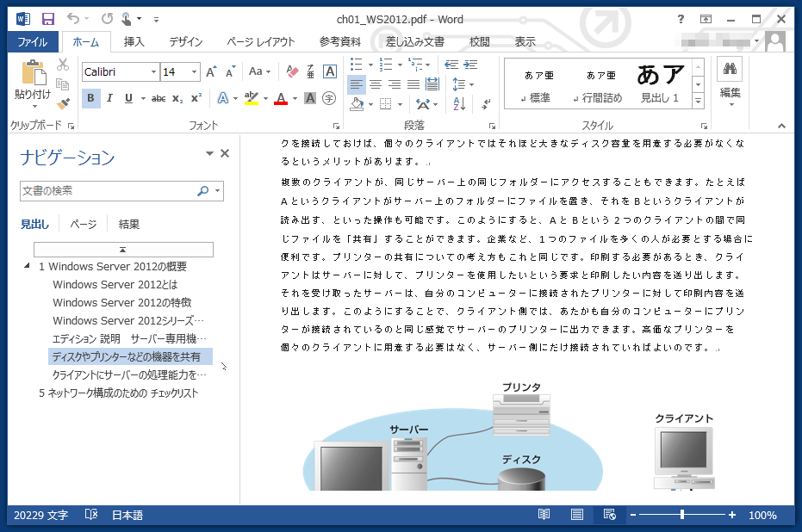802x532 pixels.
Task: Close the navigation pane
Action: pos(225,153)
